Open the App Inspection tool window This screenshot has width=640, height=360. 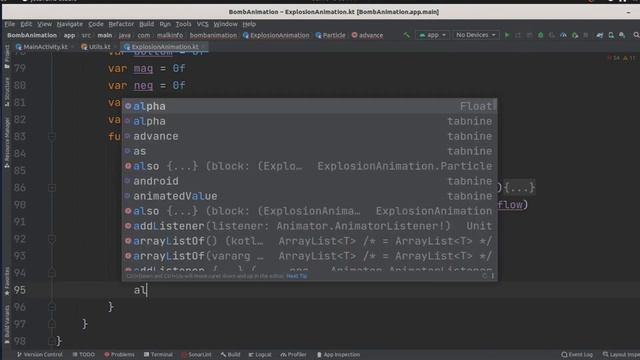tap(338, 355)
